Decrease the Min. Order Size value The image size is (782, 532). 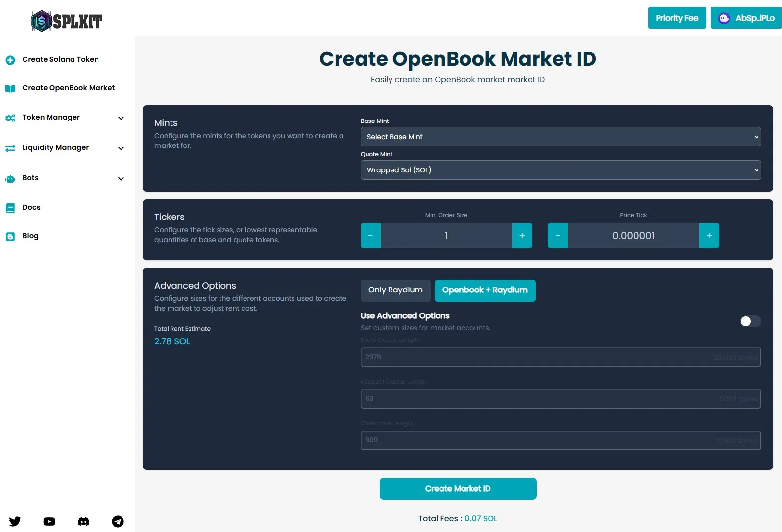click(x=371, y=236)
